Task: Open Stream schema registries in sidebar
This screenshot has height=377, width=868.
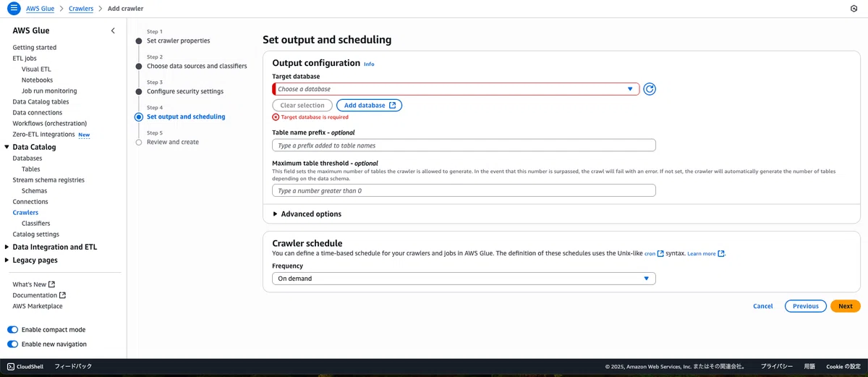Action: click(x=48, y=180)
